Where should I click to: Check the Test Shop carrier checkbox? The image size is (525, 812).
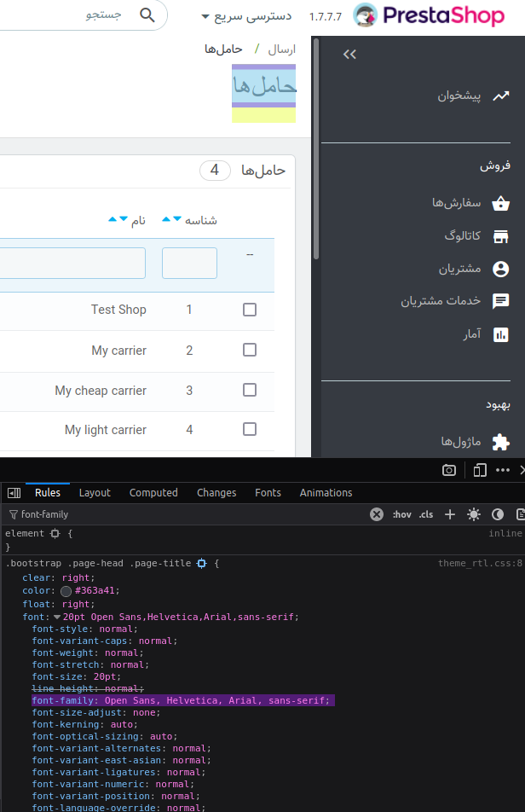250,310
